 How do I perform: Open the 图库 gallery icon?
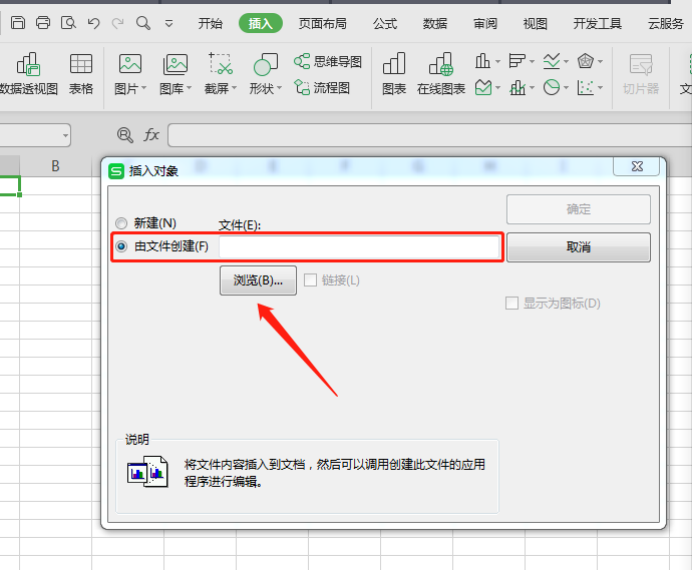pyautogui.click(x=175, y=64)
